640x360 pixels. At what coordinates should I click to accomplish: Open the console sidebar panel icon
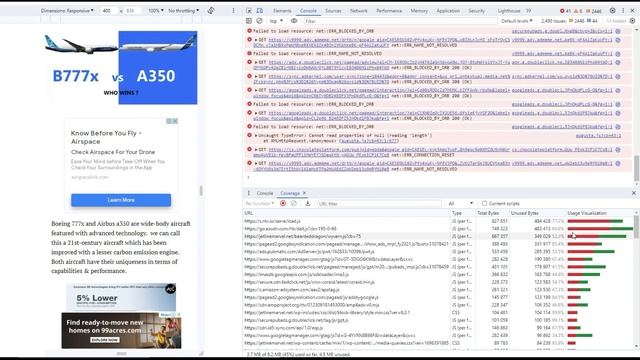(x=249, y=21)
